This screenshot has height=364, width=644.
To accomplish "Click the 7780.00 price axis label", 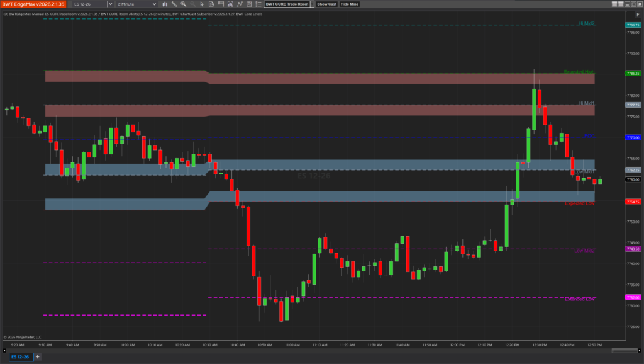I will 633,96.
